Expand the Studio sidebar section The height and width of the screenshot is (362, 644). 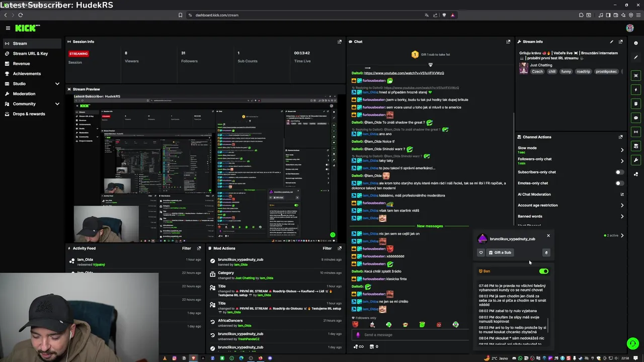point(57,83)
